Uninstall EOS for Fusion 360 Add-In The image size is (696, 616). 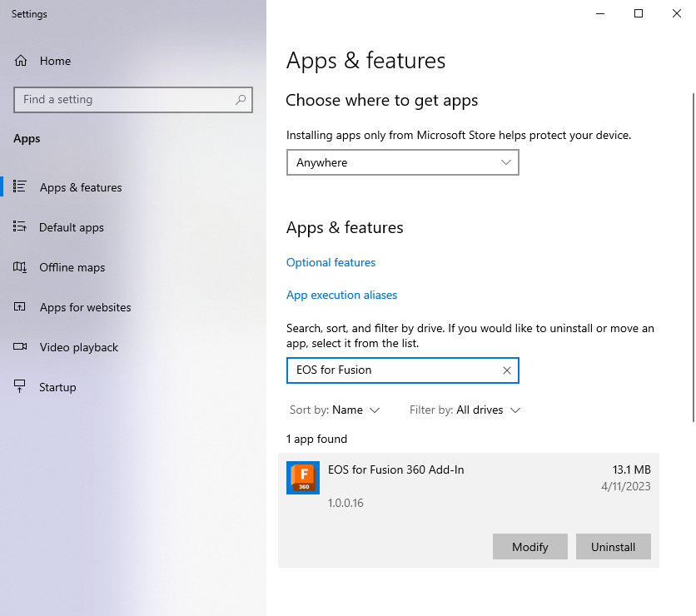click(x=613, y=547)
